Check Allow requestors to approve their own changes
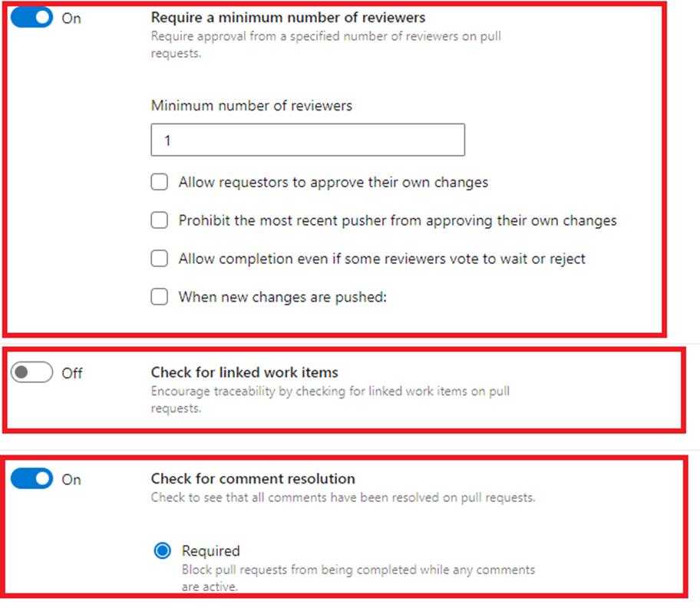This screenshot has width=700, height=608. [160, 182]
